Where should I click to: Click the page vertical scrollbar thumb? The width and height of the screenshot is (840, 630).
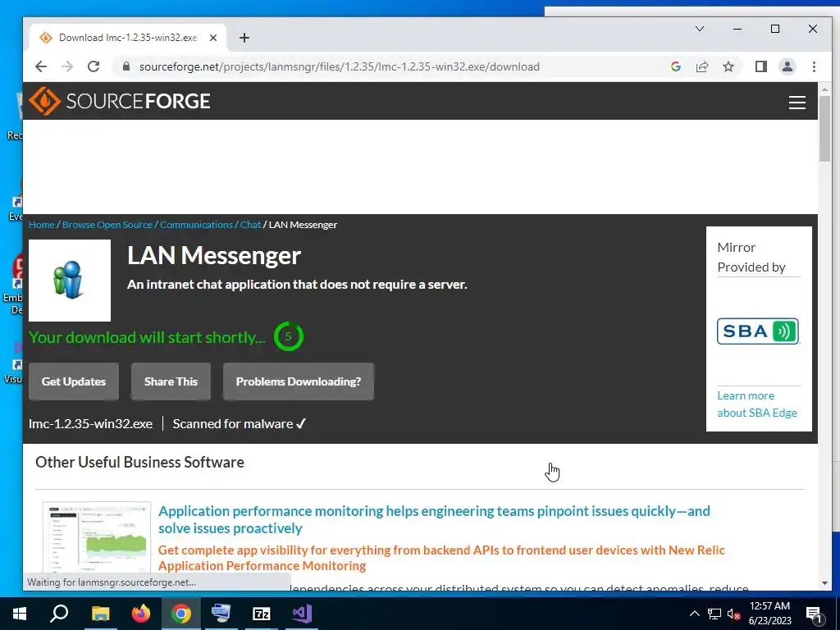824,129
